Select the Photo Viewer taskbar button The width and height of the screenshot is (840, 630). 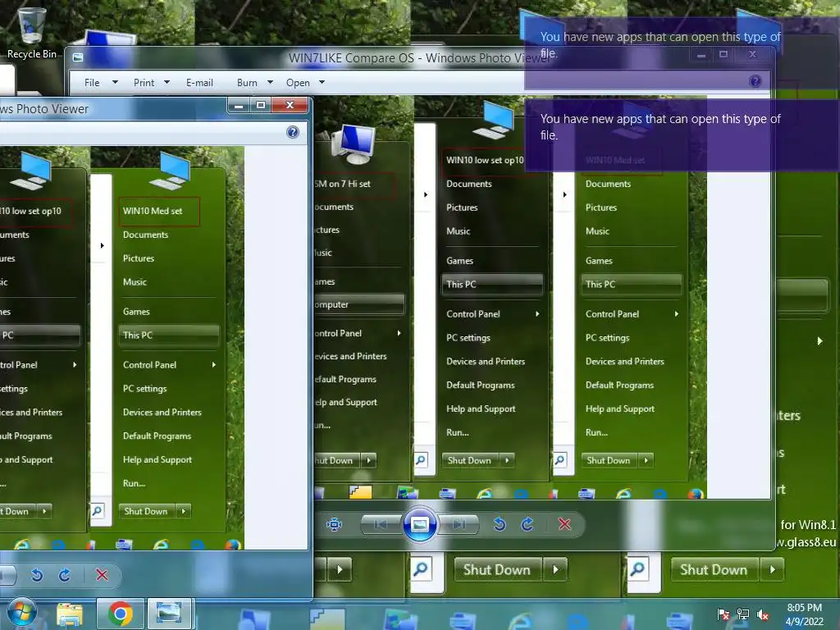pos(169,614)
